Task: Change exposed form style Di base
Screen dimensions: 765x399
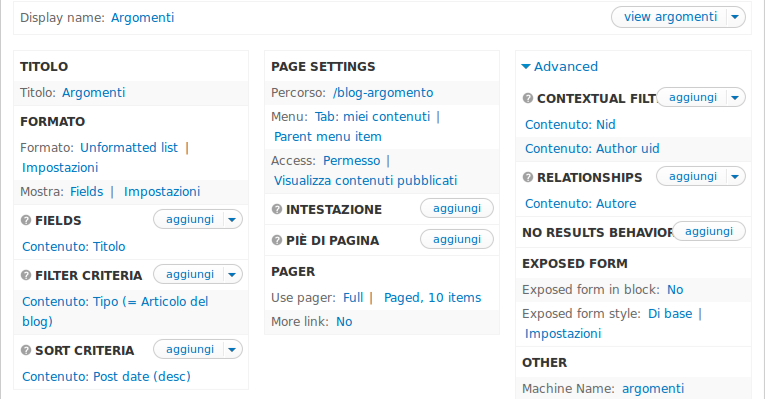Action: click(670, 314)
